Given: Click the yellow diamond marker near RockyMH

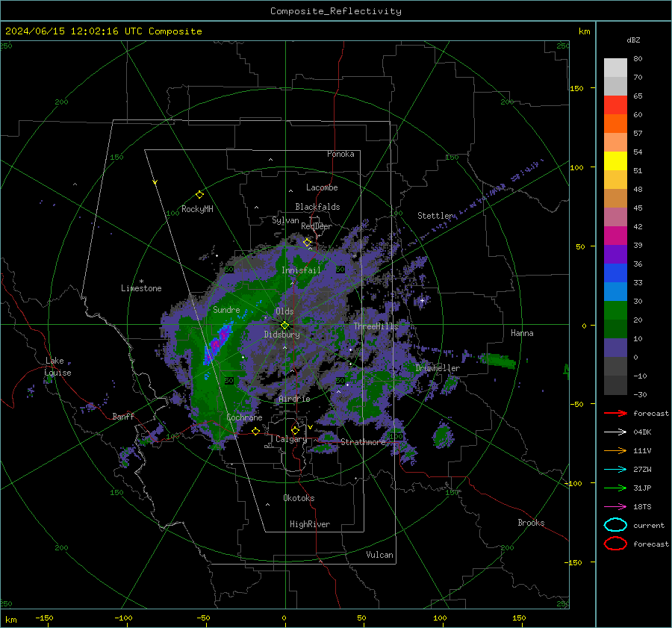Looking at the screenshot, I should (199, 195).
